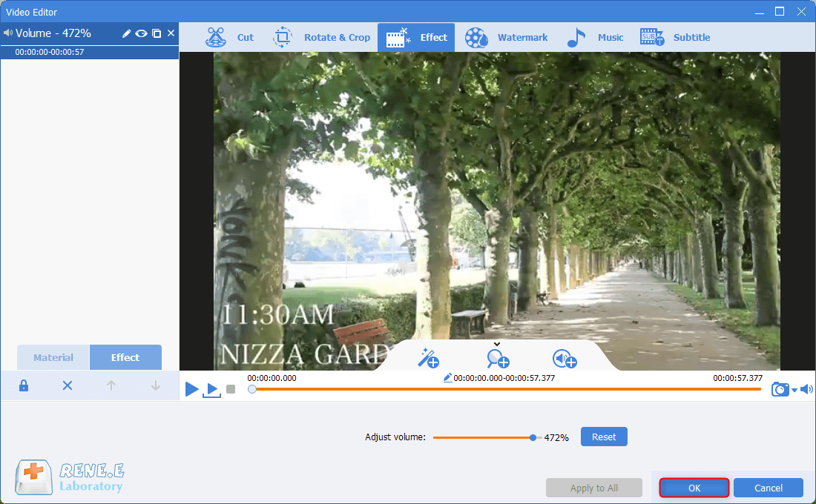Image resolution: width=816 pixels, height=504 pixels.
Task: Click the orange timeline progress bar
Action: pyautogui.click(x=506, y=389)
